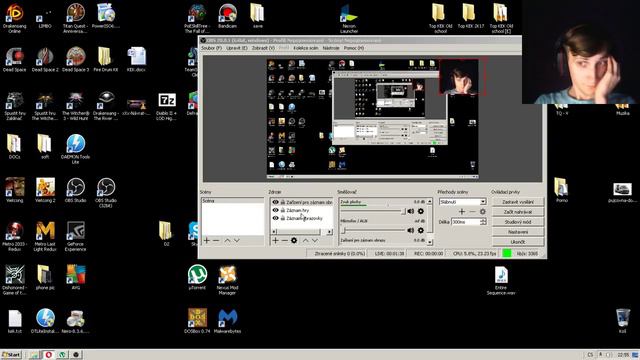The width and height of the screenshot is (640, 360).
Task: Open Mikrofon / AUX settings gear
Action: coord(420,230)
